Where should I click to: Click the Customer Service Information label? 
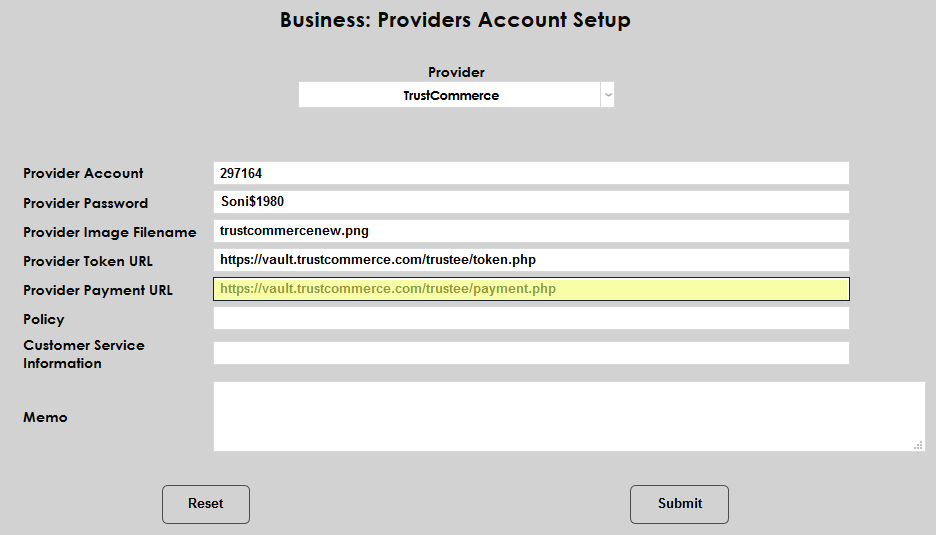(84, 354)
